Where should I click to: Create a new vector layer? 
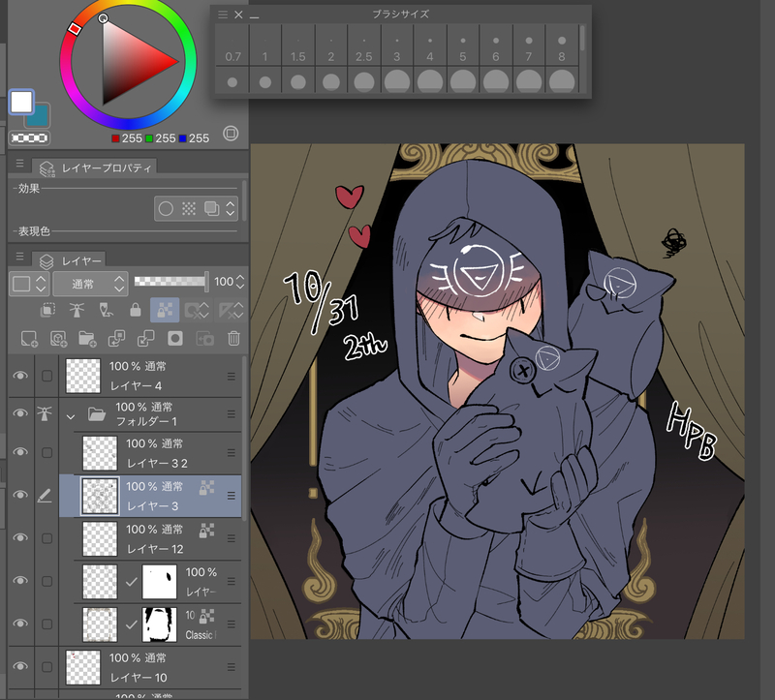point(58,339)
